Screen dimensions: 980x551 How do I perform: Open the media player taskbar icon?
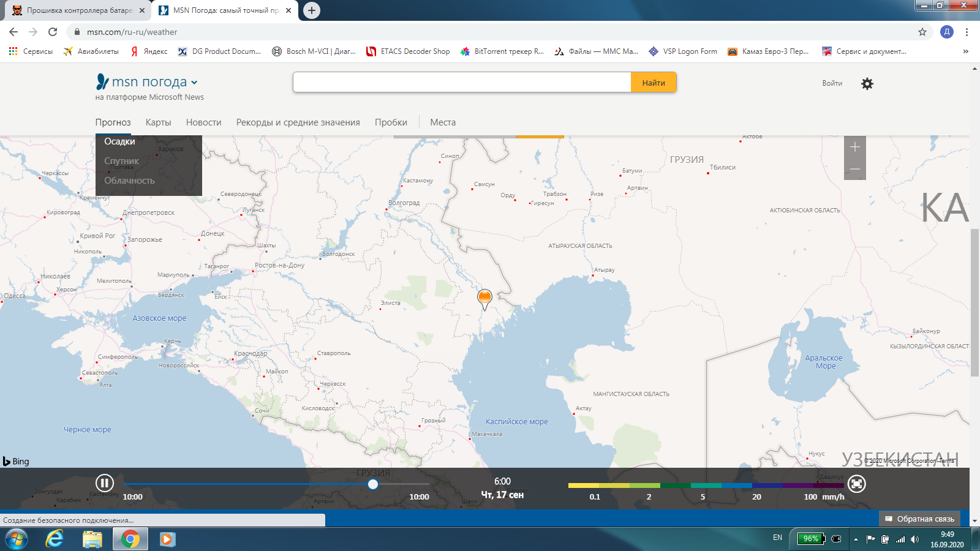pos(167,539)
